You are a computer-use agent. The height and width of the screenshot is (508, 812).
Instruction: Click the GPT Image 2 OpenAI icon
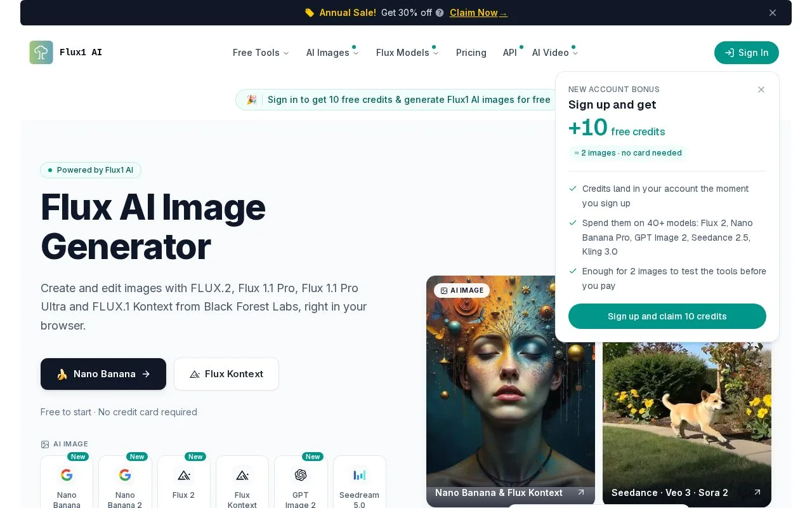[301, 475]
